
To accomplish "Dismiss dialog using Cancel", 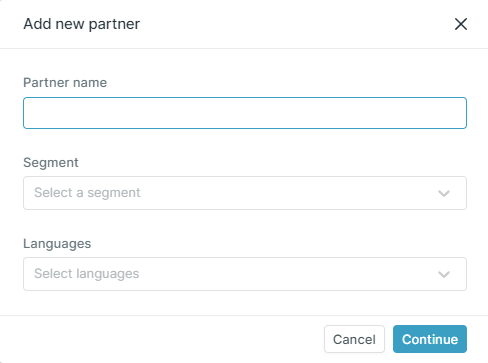I will click(x=354, y=339).
